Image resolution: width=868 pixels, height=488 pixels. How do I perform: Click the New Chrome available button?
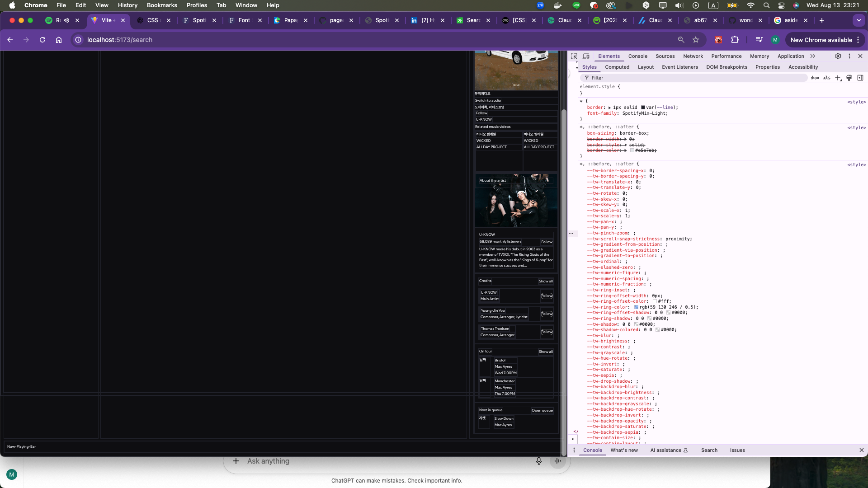[821, 40]
